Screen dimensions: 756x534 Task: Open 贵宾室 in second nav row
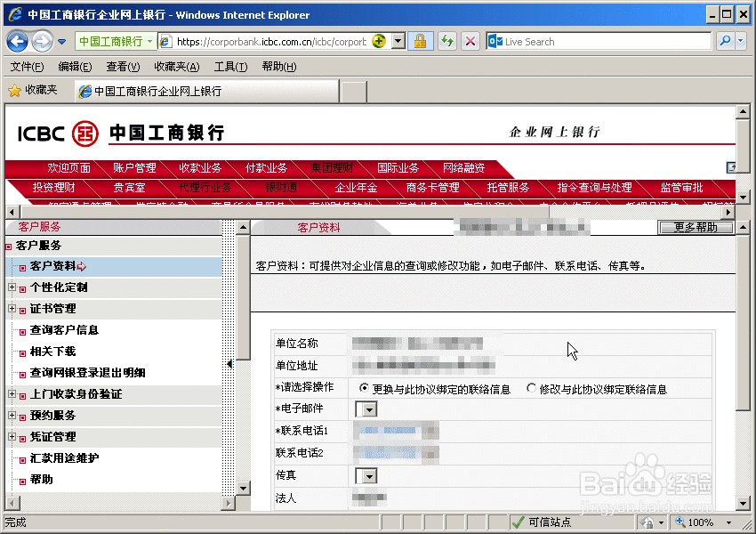click(129, 188)
